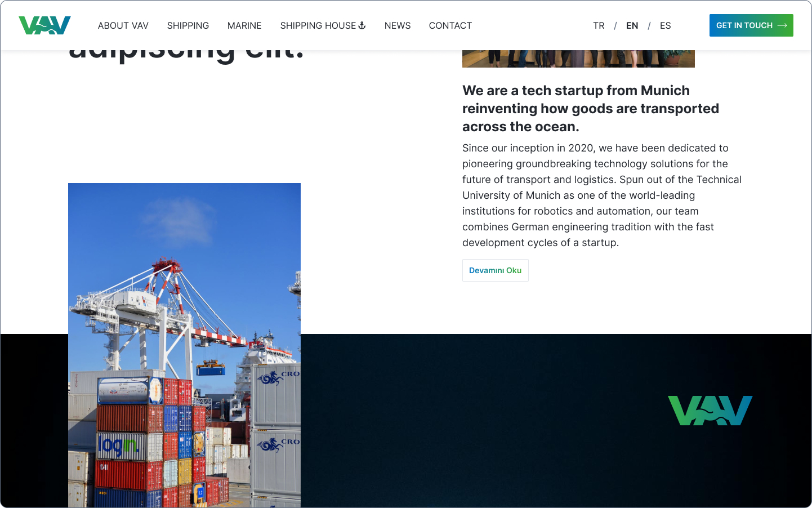Open the container port crane photo
This screenshot has width=812, height=508.
coord(184,345)
